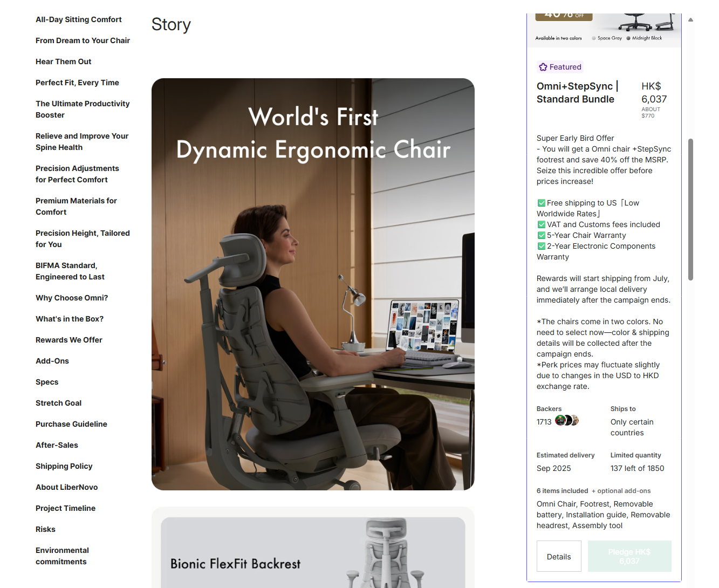Click the '137 left of 1850' text
The image size is (719, 588).
[638, 468]
